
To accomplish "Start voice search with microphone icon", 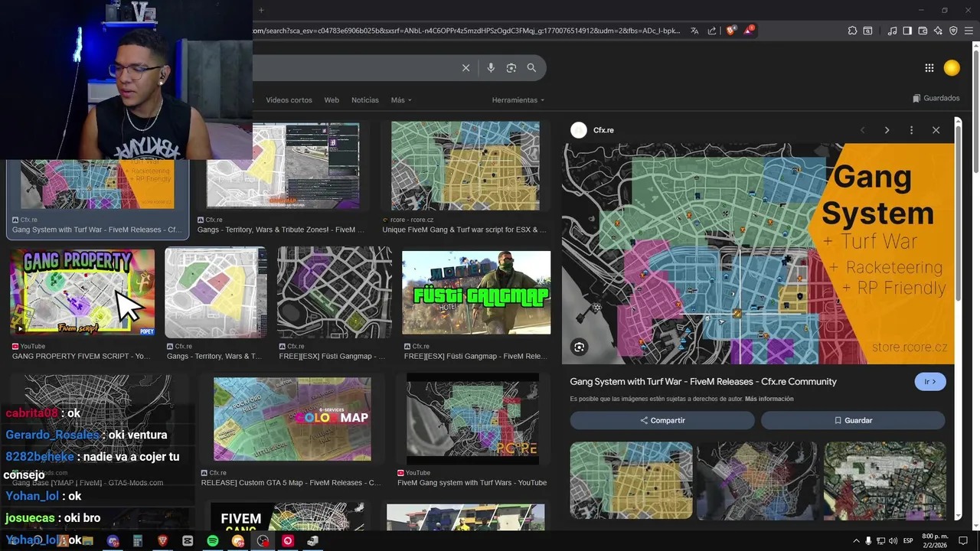I will [491, 68].
